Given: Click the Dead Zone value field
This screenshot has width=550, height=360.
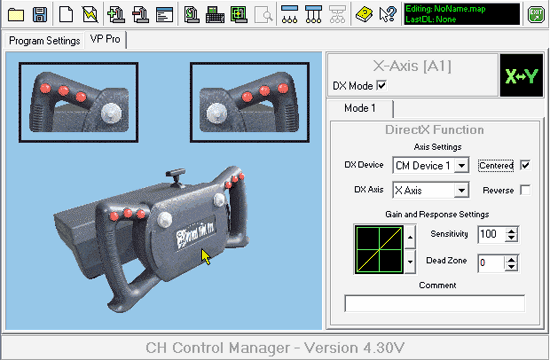Looking at the screenshot, I should (492, 263).
